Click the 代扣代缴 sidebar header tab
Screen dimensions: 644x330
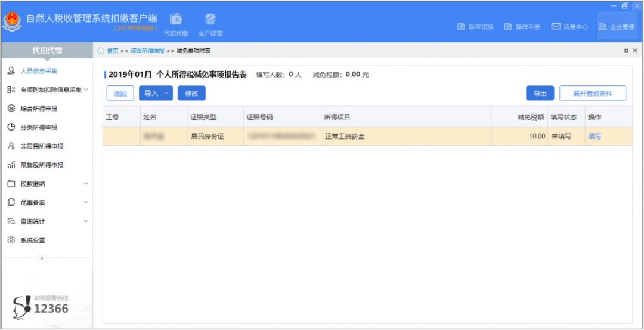pyautogui.click(x=47, y=51)
